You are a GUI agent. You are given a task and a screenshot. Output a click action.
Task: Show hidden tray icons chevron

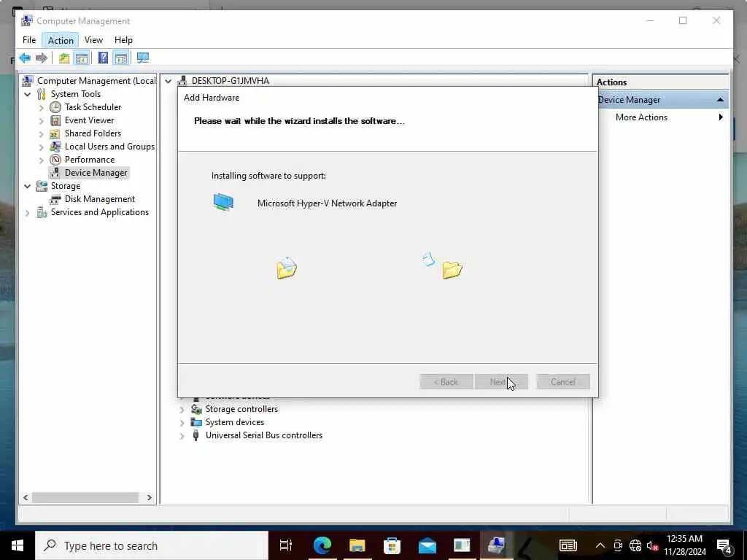coord(600,545)
